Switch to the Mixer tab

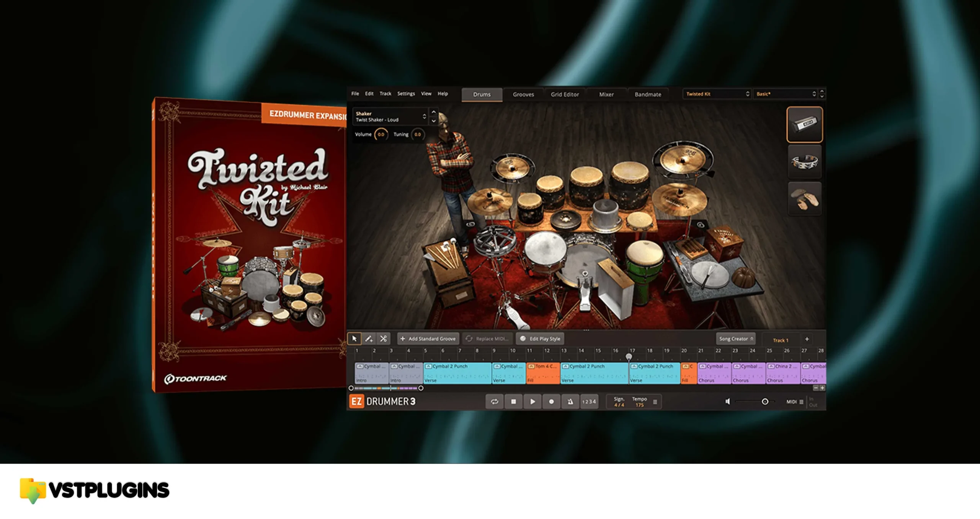(606, 94)
